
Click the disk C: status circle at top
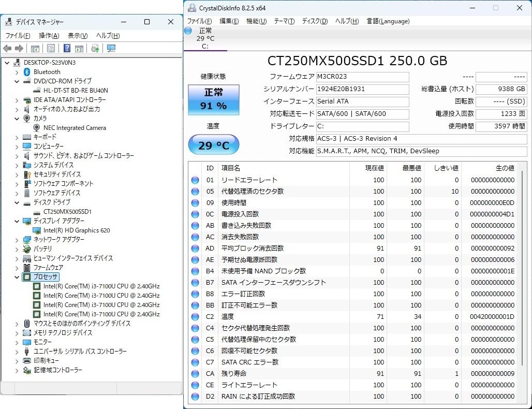188,31
